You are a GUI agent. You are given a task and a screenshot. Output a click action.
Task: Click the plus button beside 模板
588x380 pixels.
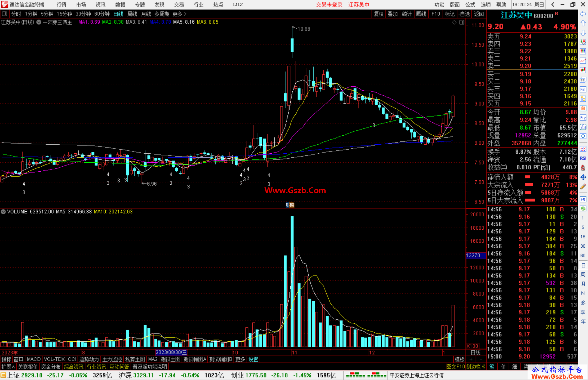(x=471, y=359)
